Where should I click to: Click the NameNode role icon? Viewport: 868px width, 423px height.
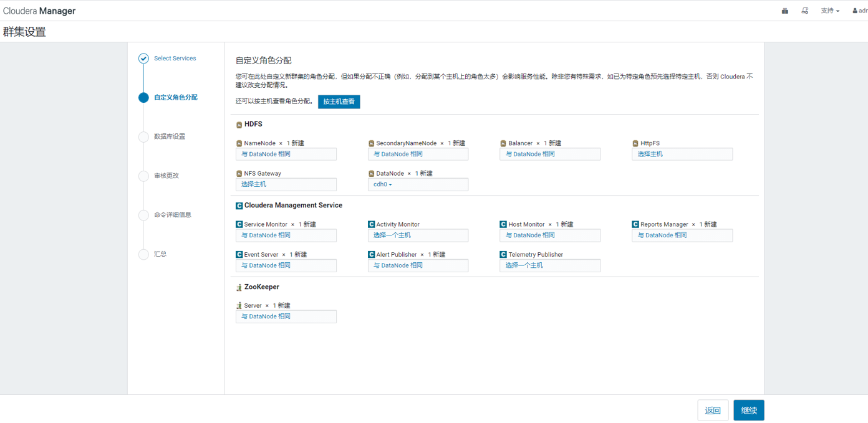click(x=239, y=143)
